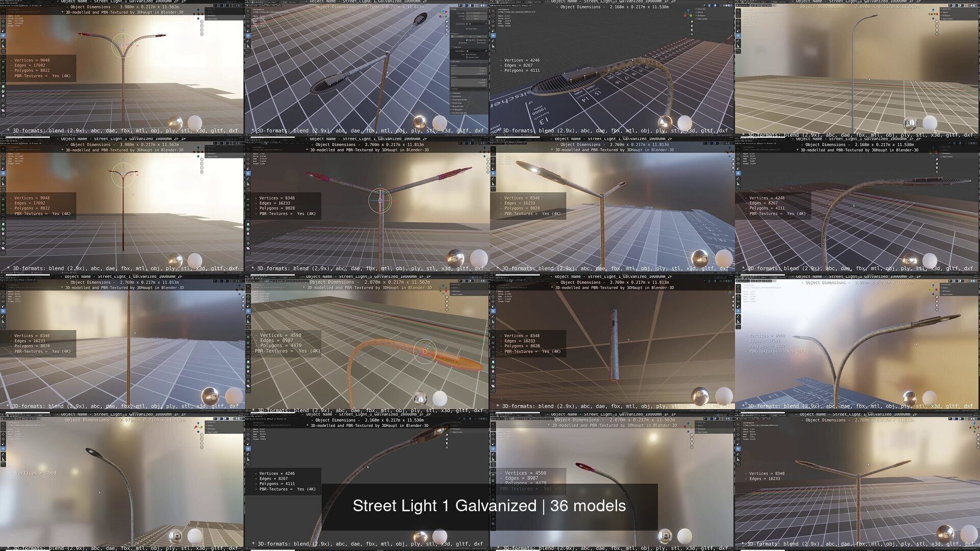This screenshot has width=980, height=551.
Task: Select highlighted Transform tool in open-sidebar tile
Action: coord(248,36)
